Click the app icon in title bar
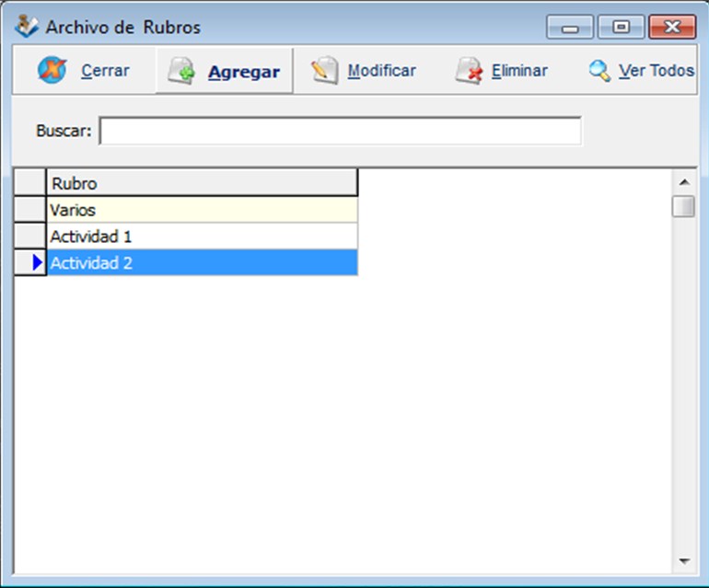The image size is (709, 588). 28,28
